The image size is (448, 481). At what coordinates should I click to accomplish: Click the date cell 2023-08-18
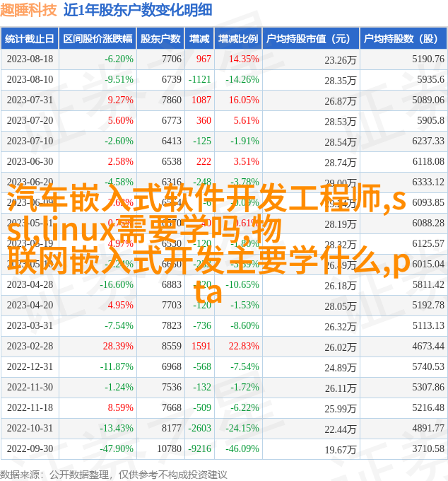click(x=30, y=59)
